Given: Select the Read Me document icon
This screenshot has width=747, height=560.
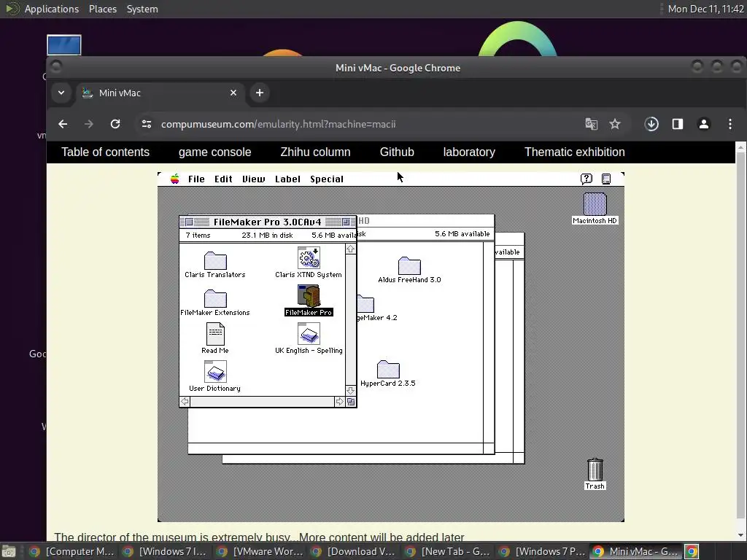Looking at the screenshot, I should [215, 334].
